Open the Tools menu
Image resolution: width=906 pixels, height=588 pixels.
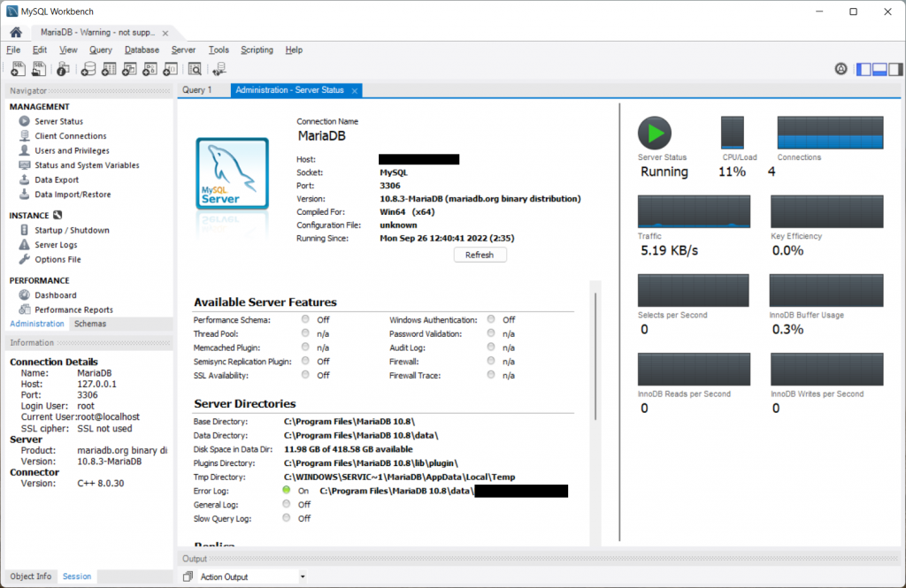[x=219, y=50]
